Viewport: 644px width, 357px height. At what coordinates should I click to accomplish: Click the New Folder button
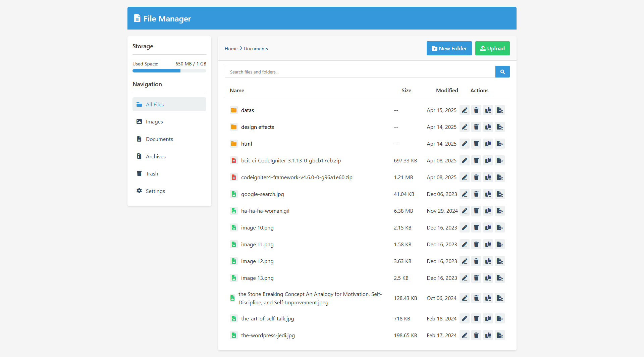click(449, 48)
